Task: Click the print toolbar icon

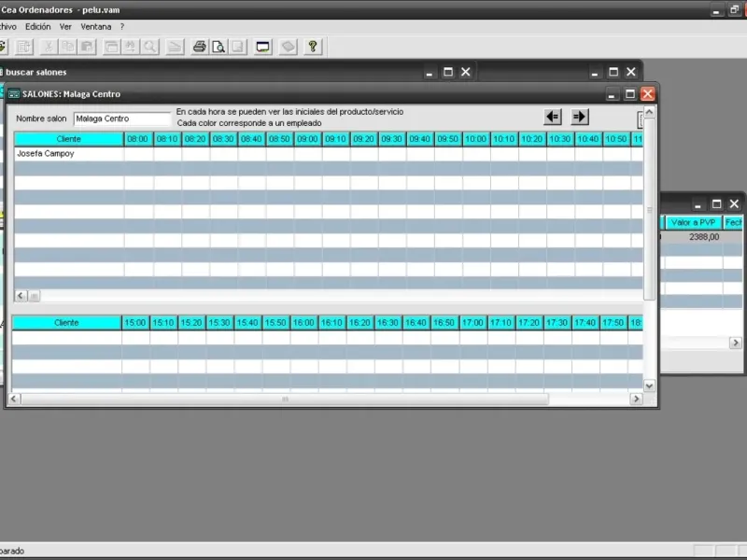Action: click(199, 47)
